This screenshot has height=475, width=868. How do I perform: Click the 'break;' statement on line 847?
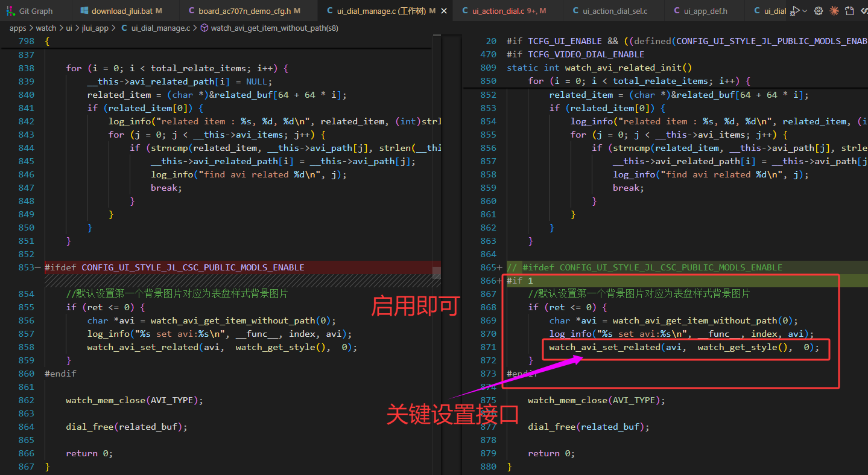[x=166, y=188]
